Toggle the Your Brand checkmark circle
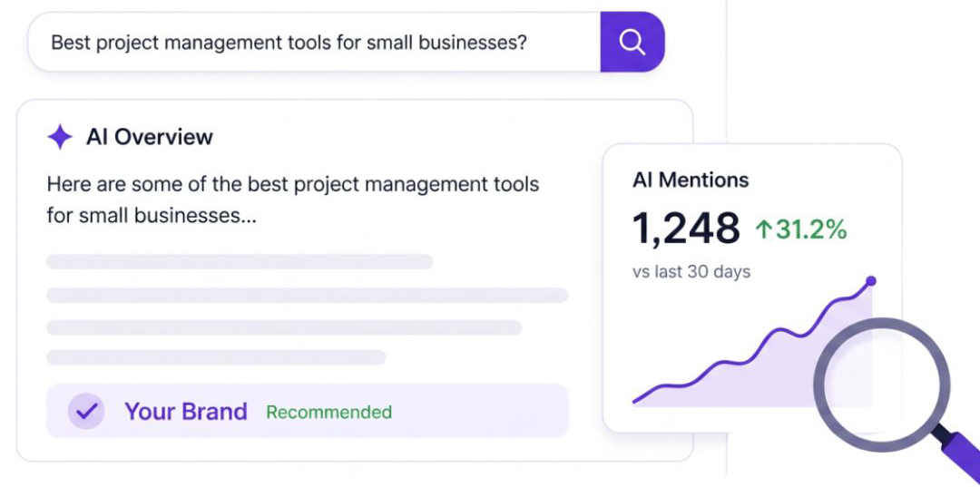980x487 pixels. pos(86,411)
